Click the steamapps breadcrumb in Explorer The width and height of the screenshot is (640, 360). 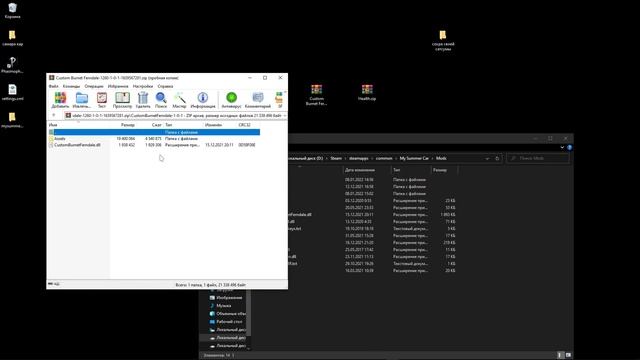359,158
